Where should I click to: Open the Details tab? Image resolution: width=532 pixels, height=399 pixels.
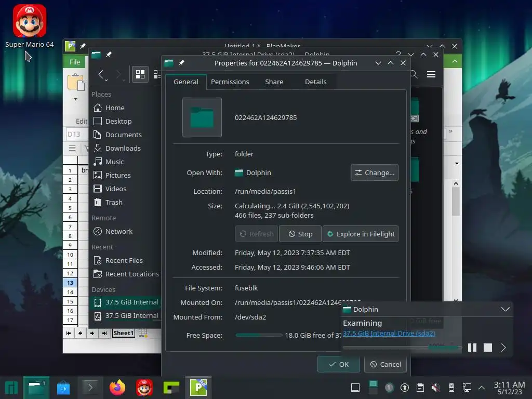pyautogui.click(x=315, y=82)
